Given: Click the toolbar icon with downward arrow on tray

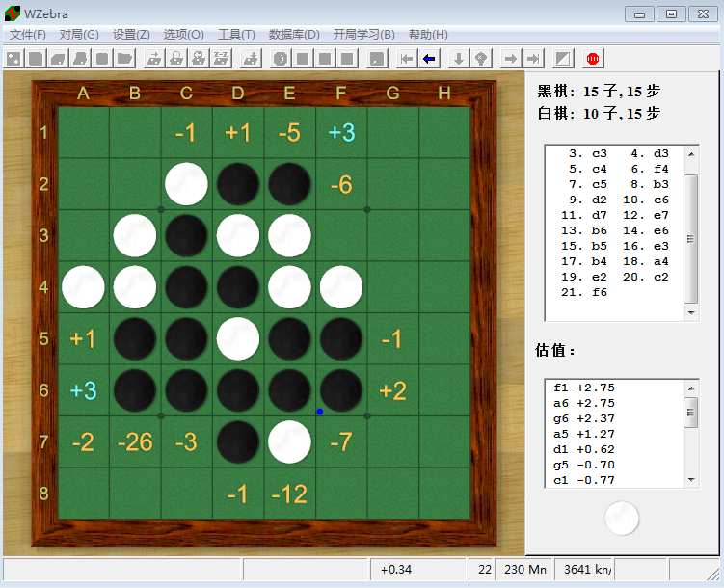Looking at the screenshot, I should (251, 59).
